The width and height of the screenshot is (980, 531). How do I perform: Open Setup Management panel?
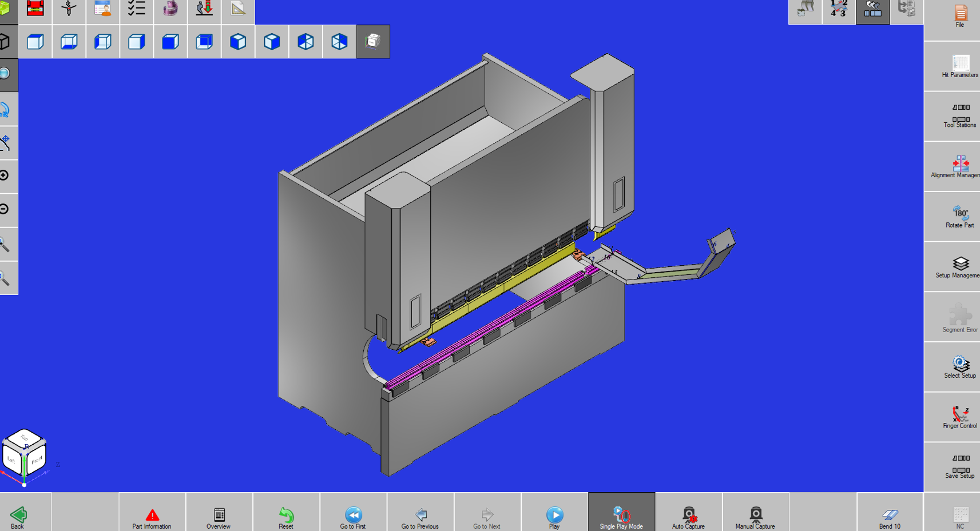(x=959, y=267)
